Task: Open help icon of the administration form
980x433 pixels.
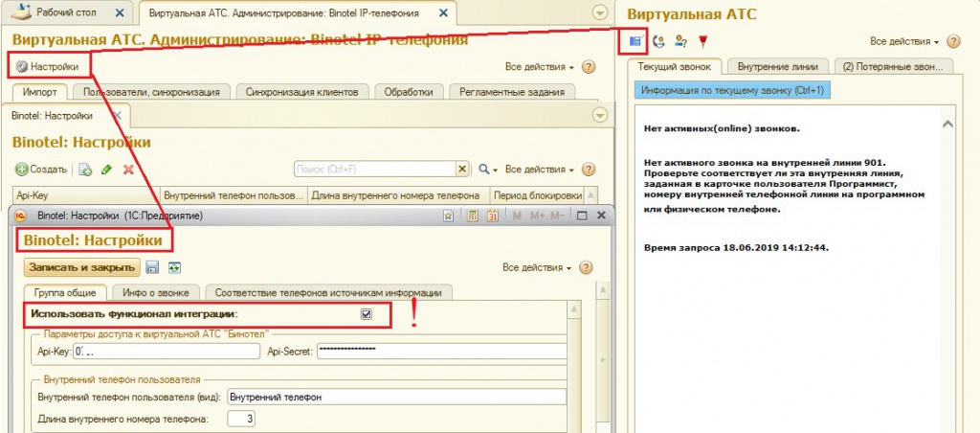Action: click(x=589, y=67)
